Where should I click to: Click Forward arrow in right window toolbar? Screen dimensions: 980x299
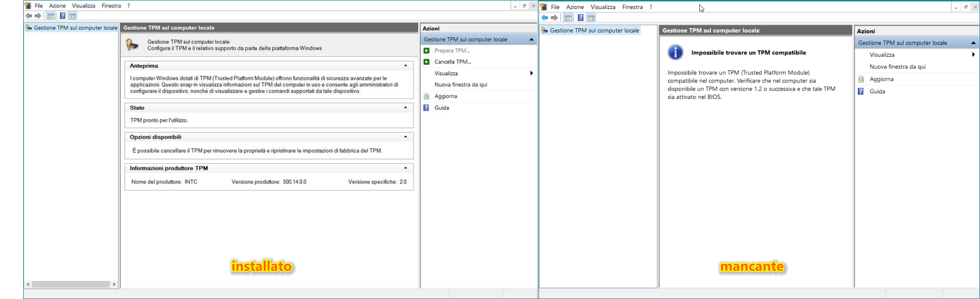pyautogui.click(x=554, y=18)
